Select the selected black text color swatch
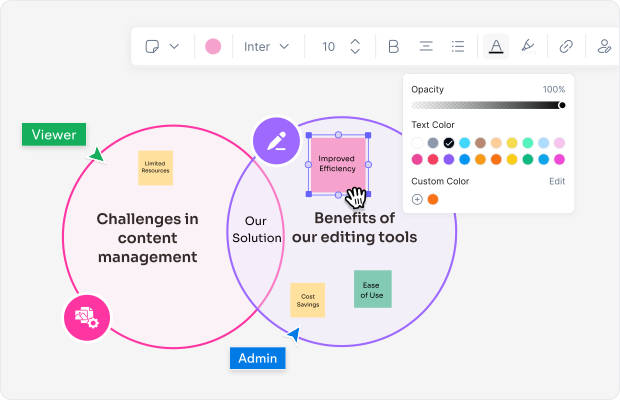The width and height of the screenshot is (620, 400). click(x=449, y=143)
